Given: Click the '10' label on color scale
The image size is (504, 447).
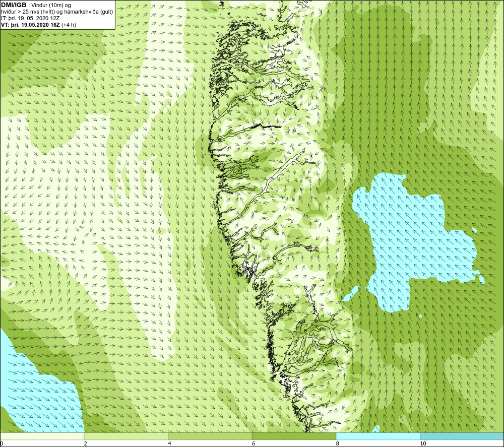Looking at the screenshot, I should [x=423, y=443].
